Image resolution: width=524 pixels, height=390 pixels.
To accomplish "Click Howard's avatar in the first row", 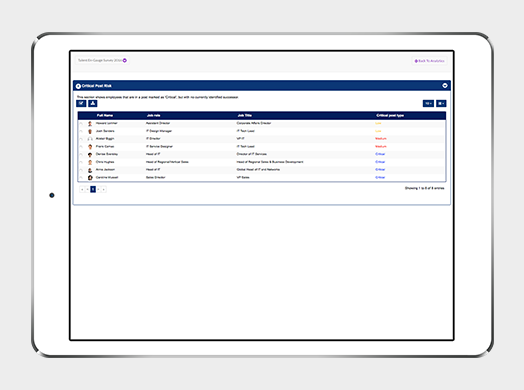I will pyautogui.click(x=90, y=124).
